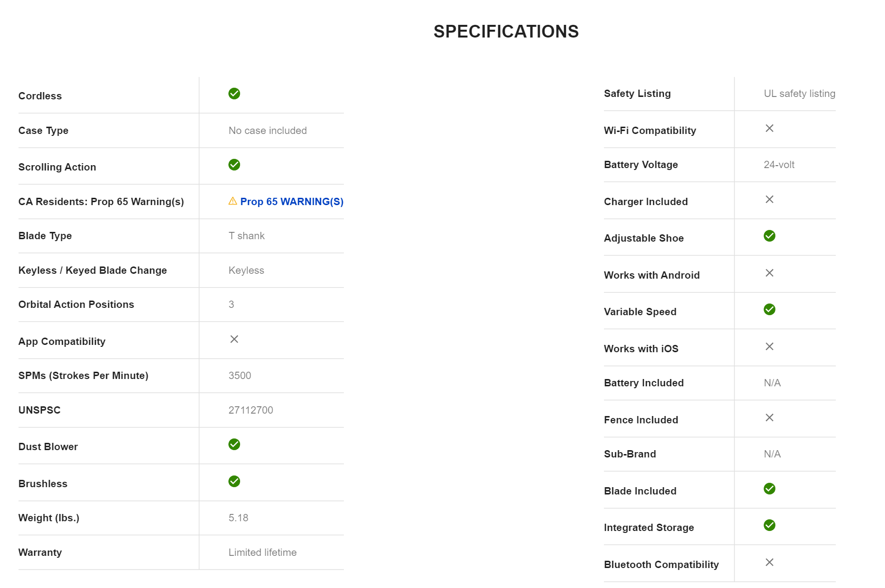Click the Variable Speed green checkmark

770,309
